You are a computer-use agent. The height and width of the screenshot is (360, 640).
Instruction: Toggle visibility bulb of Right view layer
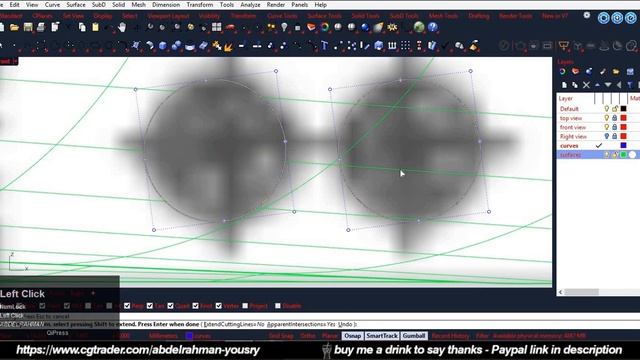point(607,136)
